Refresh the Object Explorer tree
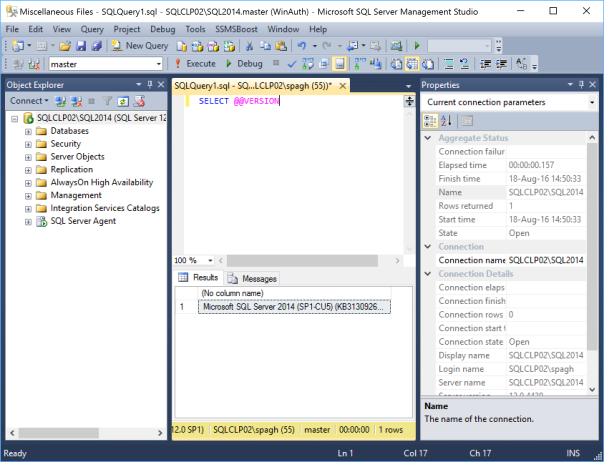Viewport: 604px width, 462px height. [x=122, y=101]
